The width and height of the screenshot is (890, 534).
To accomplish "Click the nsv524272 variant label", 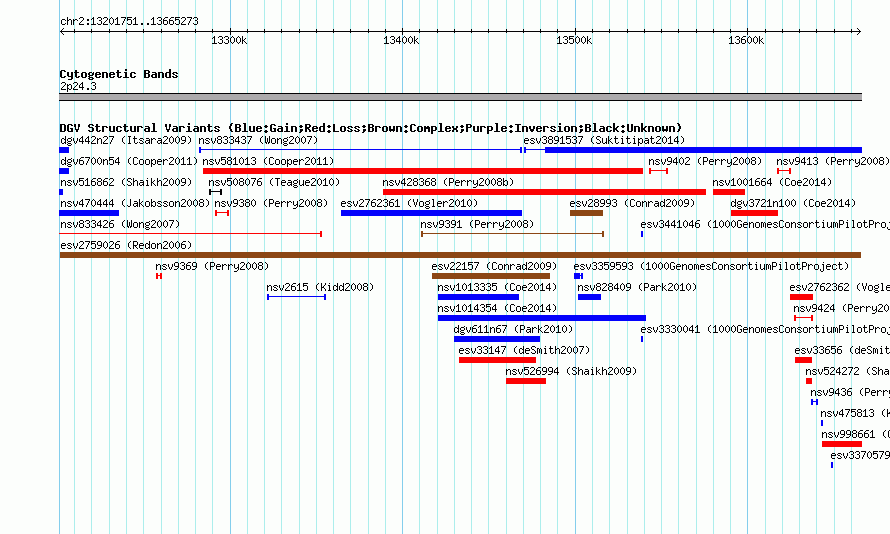I will [x=847, y=371].
